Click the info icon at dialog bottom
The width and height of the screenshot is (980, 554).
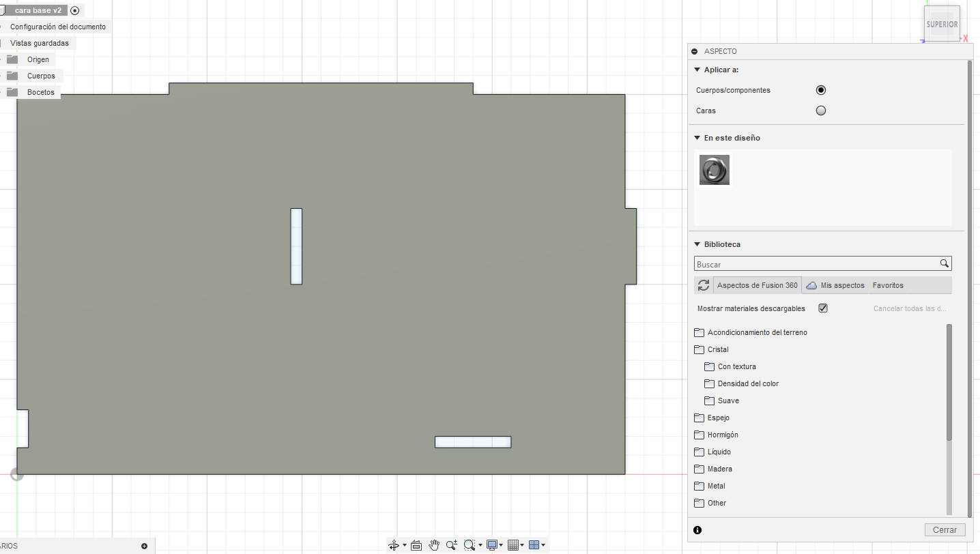[697, 530]
